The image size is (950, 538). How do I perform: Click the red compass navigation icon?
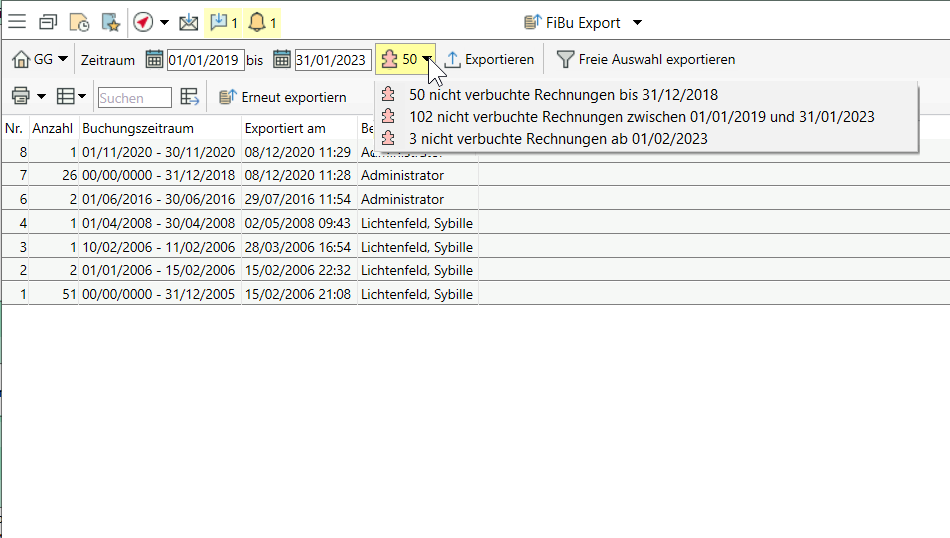143,22
